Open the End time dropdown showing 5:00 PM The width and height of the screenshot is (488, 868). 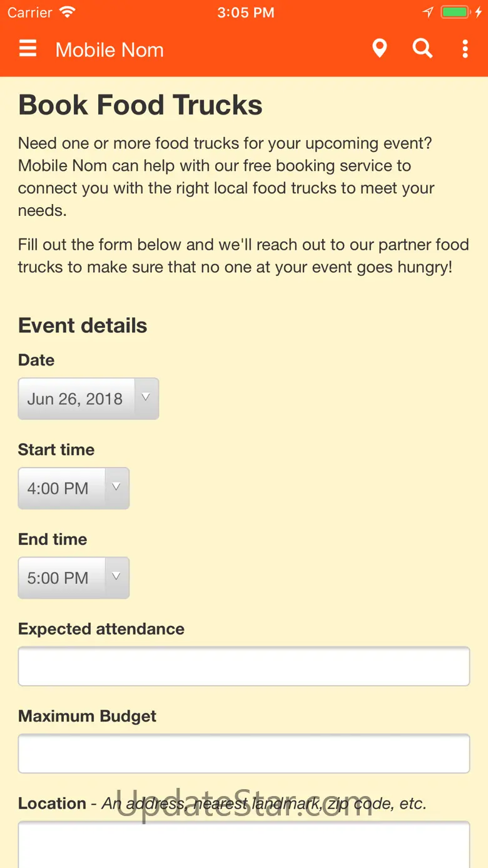(73, 578)
